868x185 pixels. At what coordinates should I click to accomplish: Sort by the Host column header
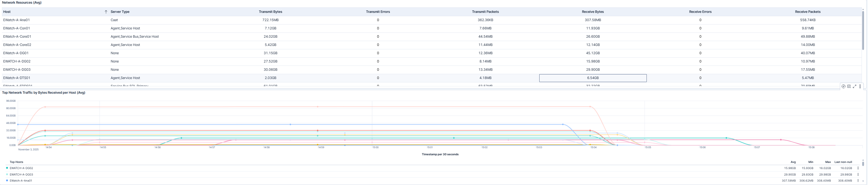(x=7, y=12)
